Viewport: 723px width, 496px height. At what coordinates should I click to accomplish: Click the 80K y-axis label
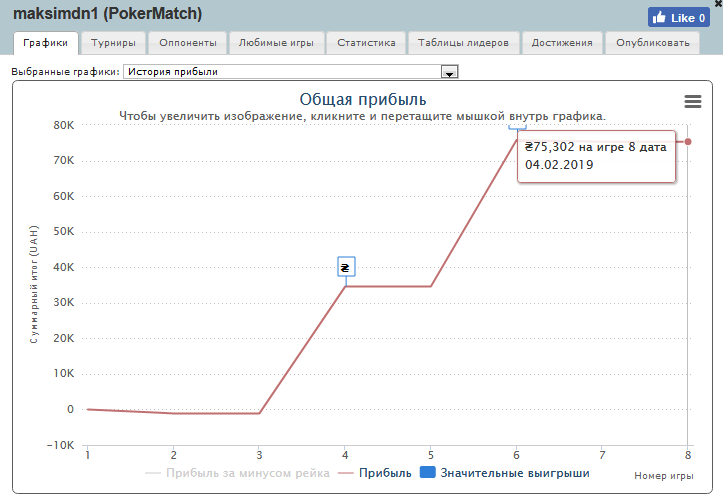63,125
